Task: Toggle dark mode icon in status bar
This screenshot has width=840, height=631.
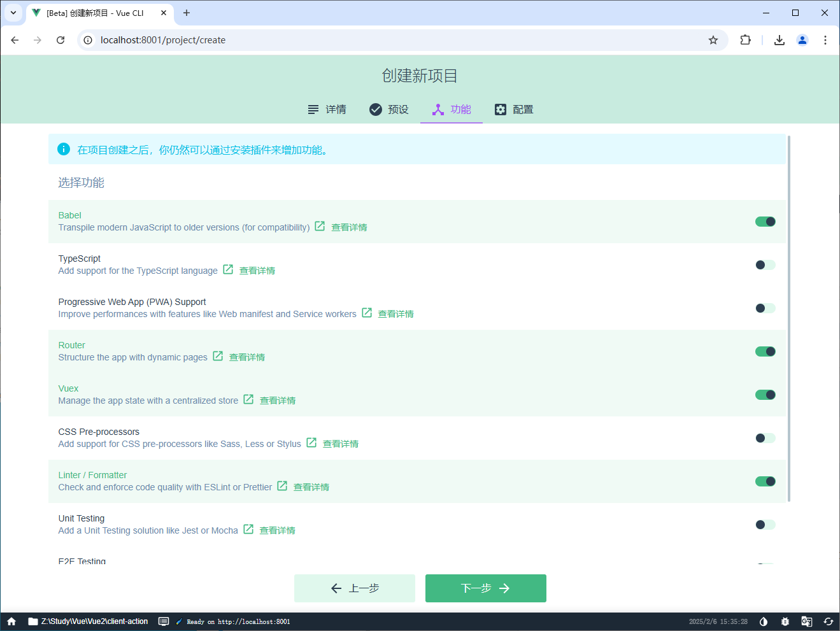Action: [764, 621]
